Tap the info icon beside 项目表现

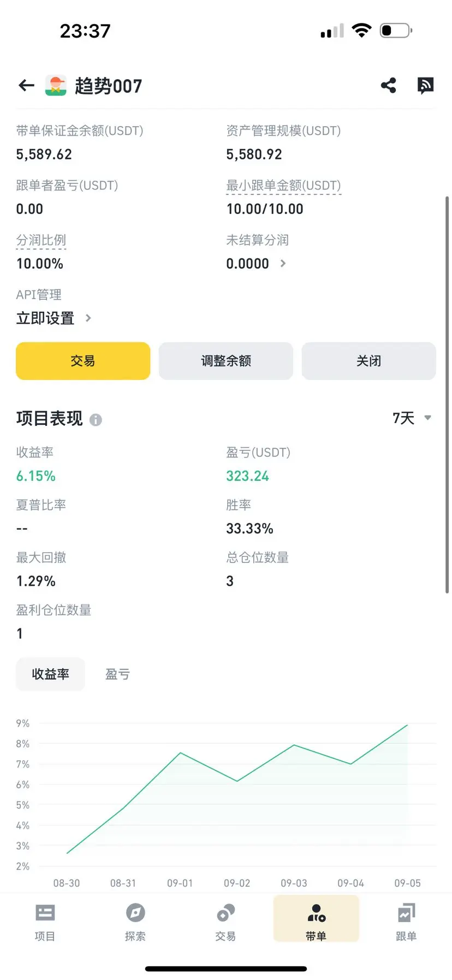[96, 419]
